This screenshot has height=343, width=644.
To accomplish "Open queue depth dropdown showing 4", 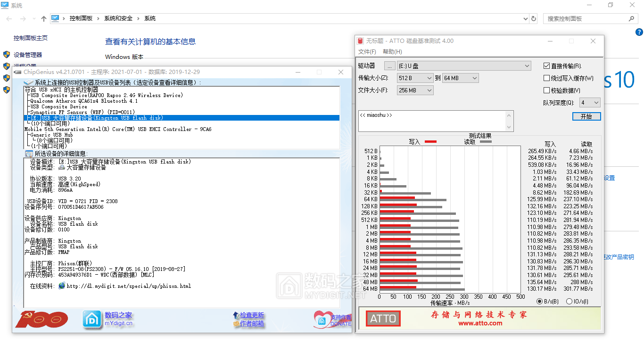I will pos(590,102).
